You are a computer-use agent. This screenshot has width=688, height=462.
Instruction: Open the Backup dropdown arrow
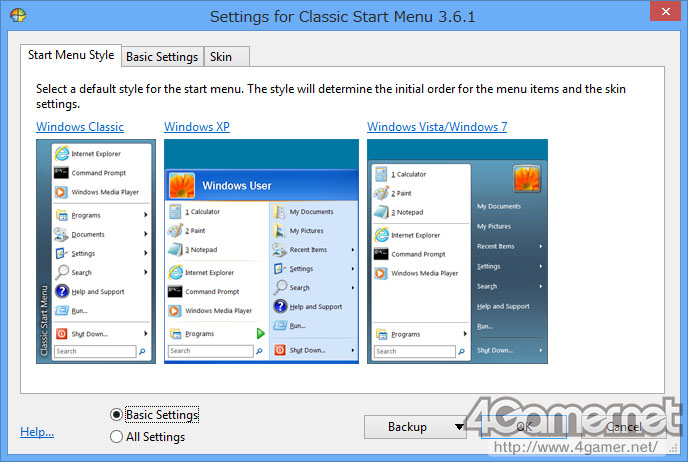459,426
